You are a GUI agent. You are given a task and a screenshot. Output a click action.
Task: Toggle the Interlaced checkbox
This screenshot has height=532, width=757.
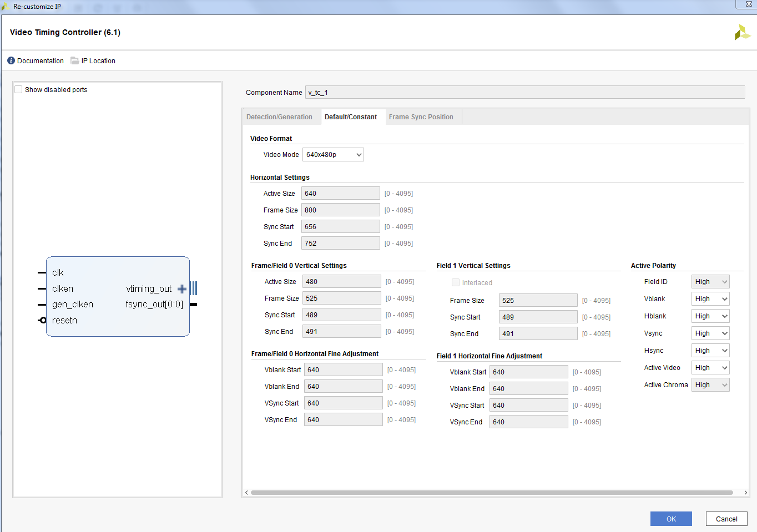click(x=456, y=282)
